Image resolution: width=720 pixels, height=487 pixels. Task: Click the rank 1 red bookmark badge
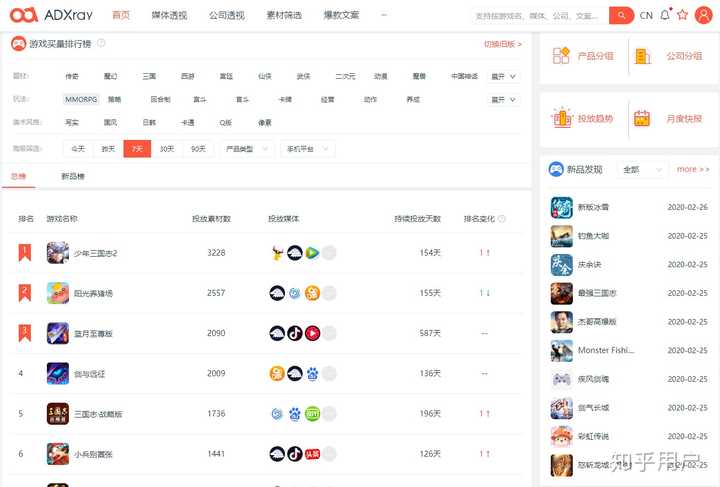(24, 253)
